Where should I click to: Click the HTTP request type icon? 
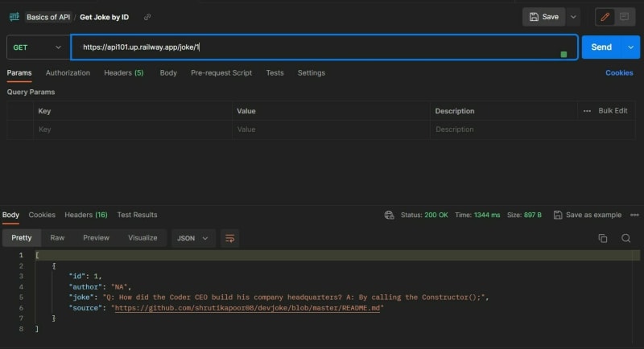coord(14,17)
